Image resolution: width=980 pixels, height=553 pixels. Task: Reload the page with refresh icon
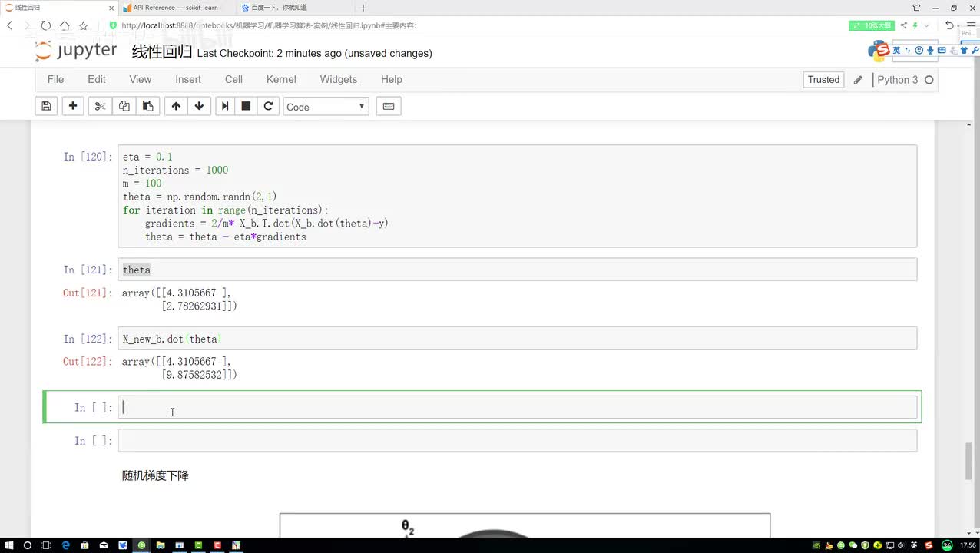pyautogui.click(x=46, y=25)
